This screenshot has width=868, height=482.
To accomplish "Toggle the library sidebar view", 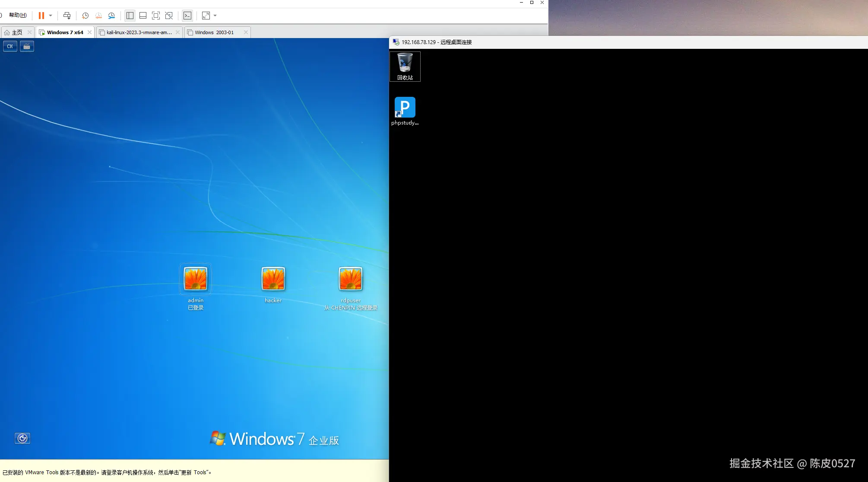I will [130, 16].
